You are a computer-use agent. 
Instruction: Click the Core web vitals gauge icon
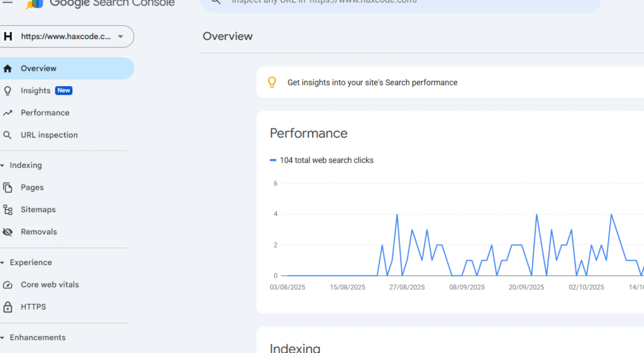click(8, 285)
